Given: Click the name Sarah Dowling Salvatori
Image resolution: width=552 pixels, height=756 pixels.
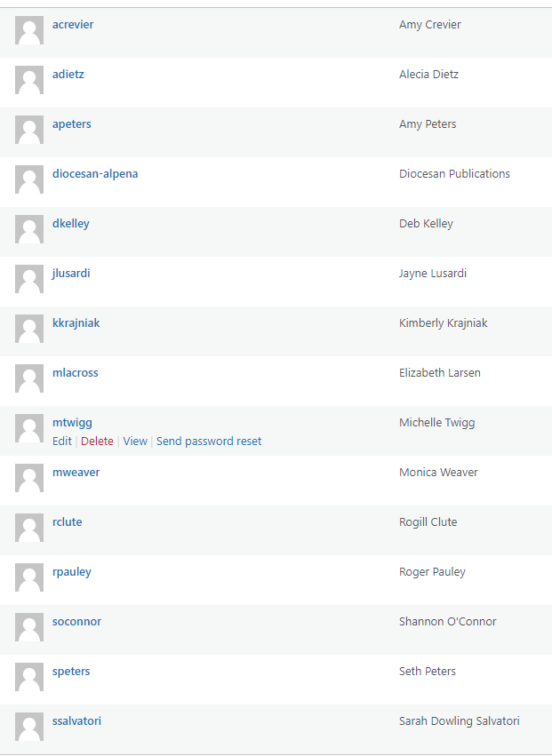Looking at the screenshot, I should 459,721.
